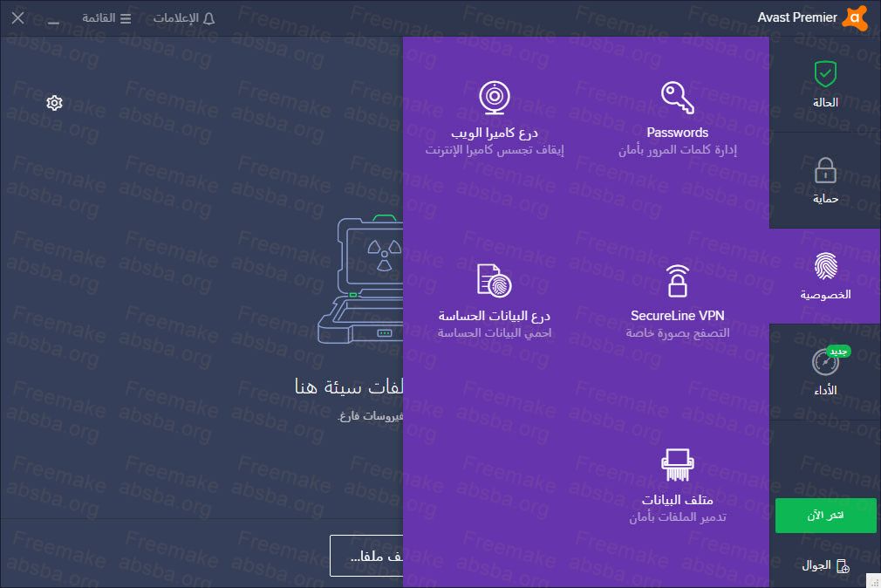Click 'إيقاف تجسس كاميرا الإنترنت' description

495,150
